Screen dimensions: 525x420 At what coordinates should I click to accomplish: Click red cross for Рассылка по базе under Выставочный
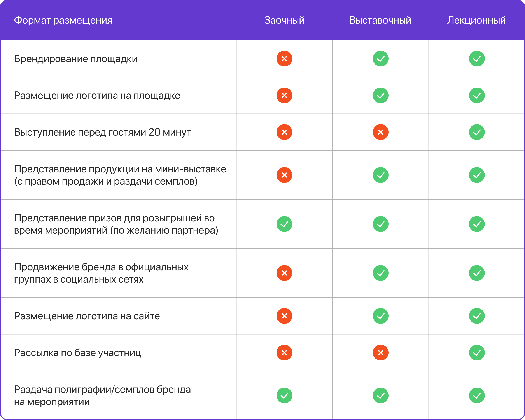pos(380,353)
